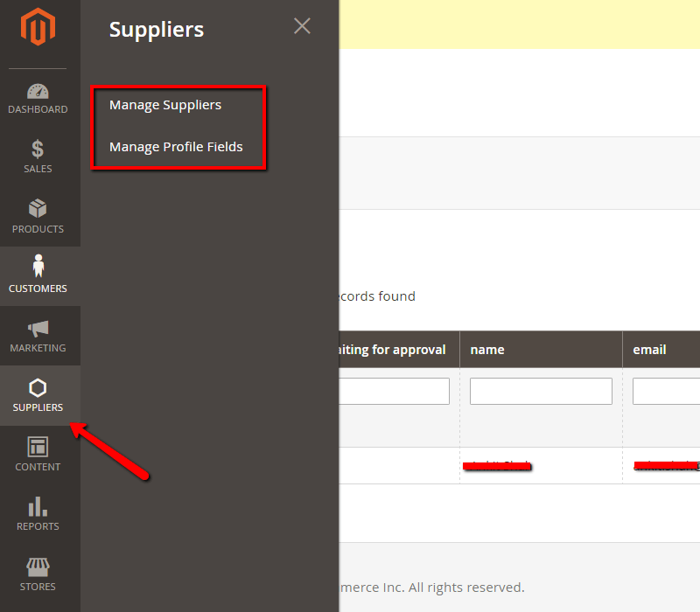Select Customers in the sidebar
The image size is (700, 612).
(38, 276)
